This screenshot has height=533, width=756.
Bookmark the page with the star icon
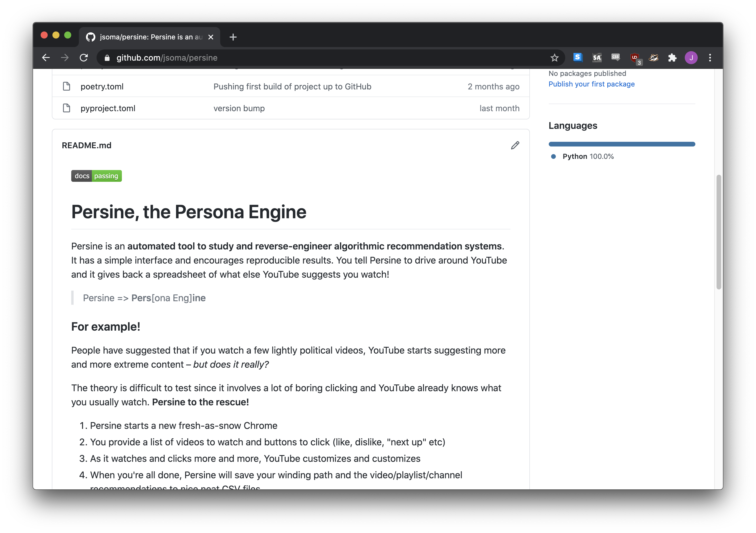pyautogui.click(x=554, y=58)
